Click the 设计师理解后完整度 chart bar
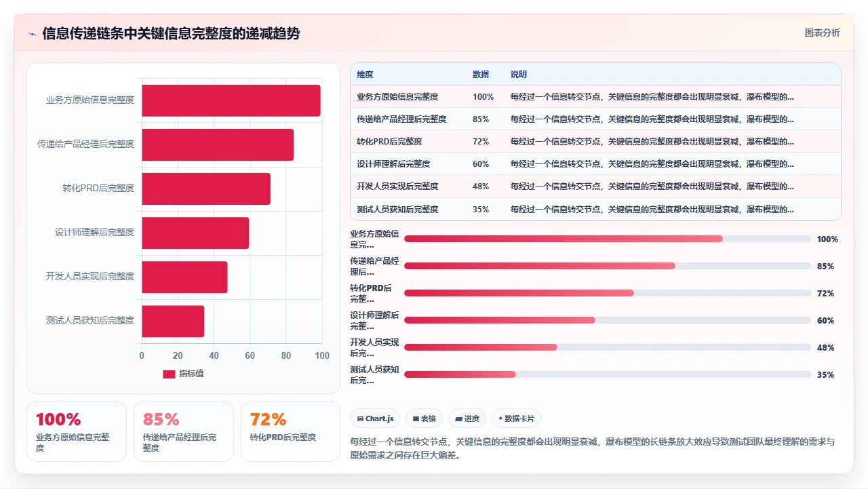Screen dimensions: 868x489 coord(195,233)
